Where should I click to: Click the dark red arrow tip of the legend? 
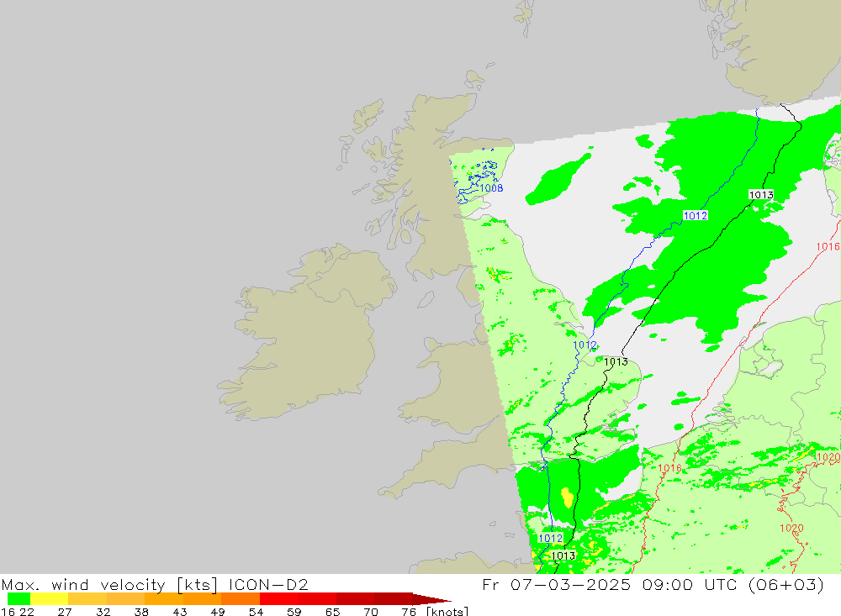[431, 599]
